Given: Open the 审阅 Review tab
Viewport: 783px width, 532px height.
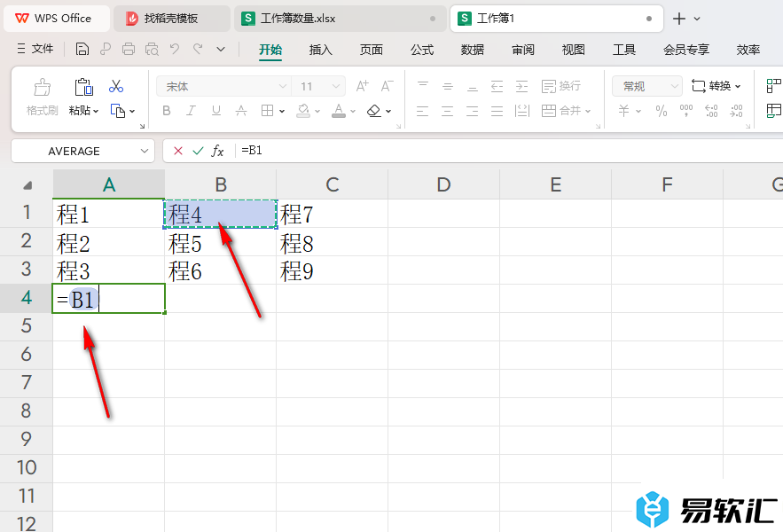Looking at the screenshot, I should click(523, 50).
